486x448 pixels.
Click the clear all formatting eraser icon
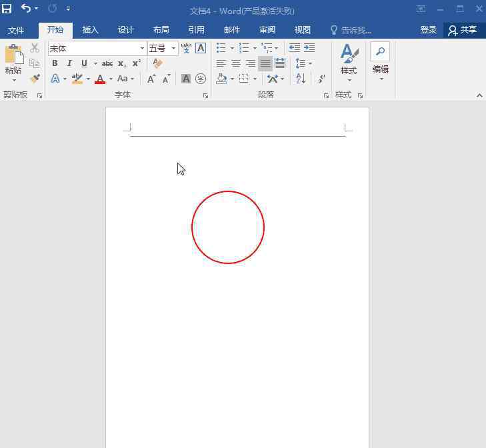(157, 63)
